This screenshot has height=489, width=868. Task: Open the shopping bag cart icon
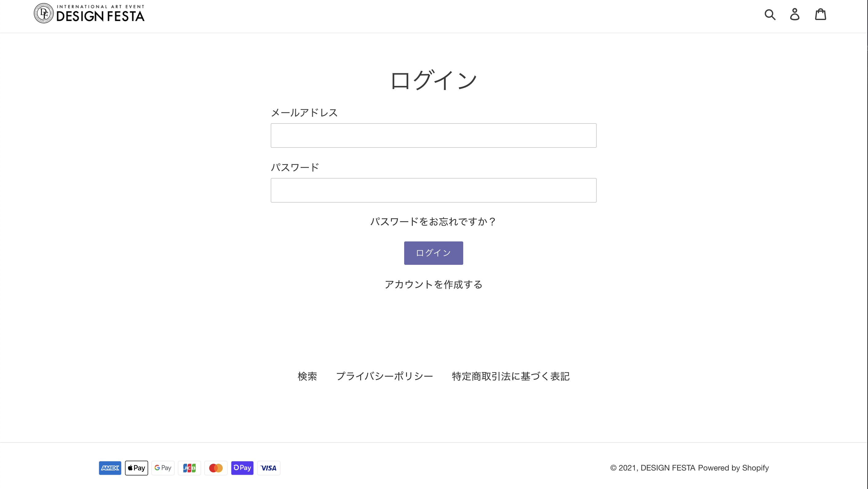coord(821,14)
